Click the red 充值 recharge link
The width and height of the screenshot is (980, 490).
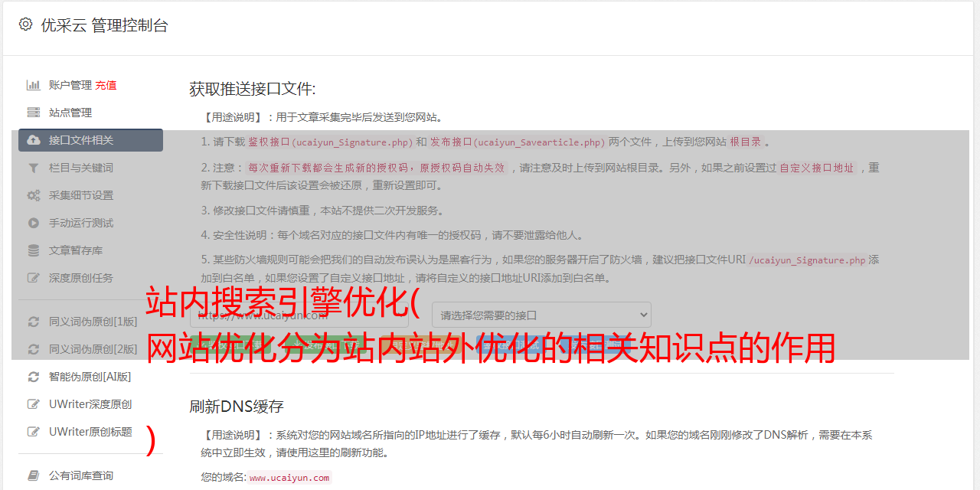pos(106,85)
